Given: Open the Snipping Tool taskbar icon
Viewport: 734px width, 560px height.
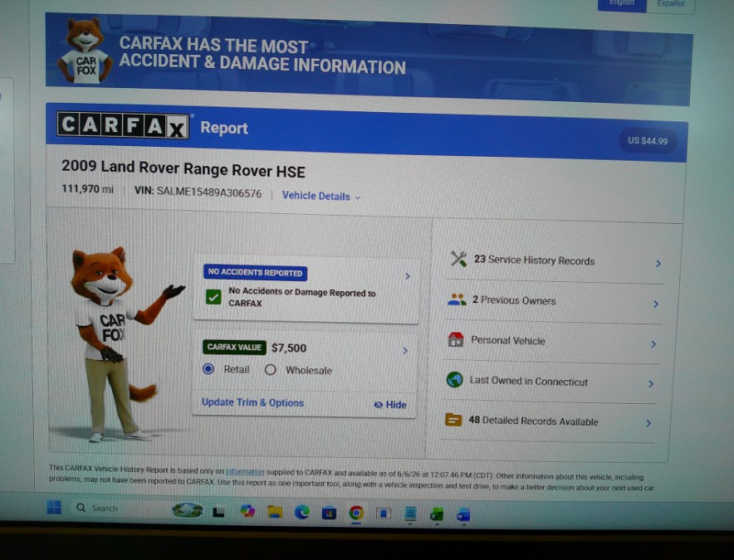Looking at the screenshot, I should coord(384,514).
